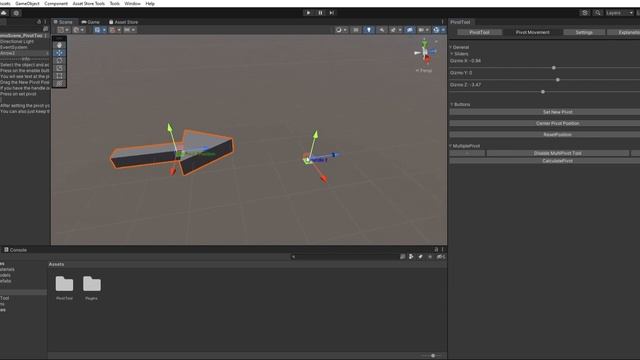Click the Gizmo Y slider handle

coord(558,80)
